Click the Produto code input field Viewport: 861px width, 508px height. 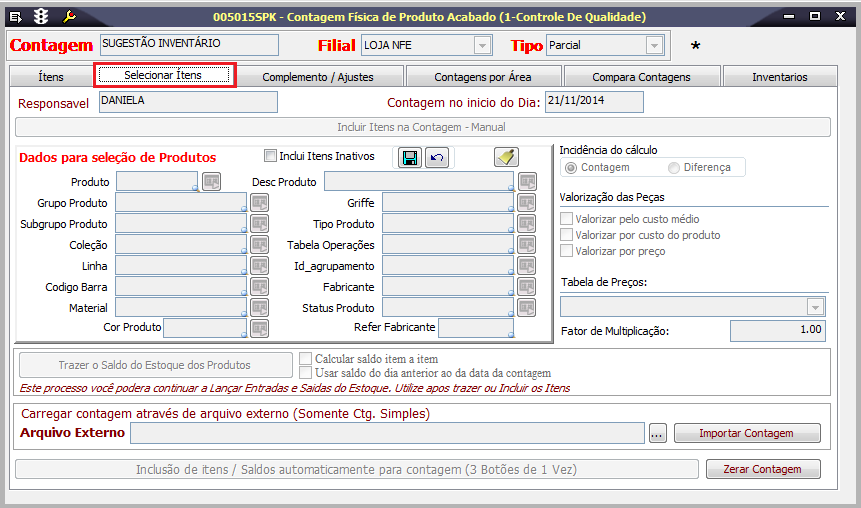click(x=157, y=181)
